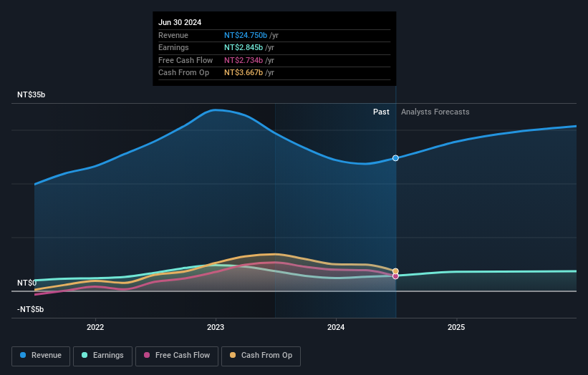Viewport: 588px width, 375px height.
Task: Click the Past section label
Action: coord(381,112)
